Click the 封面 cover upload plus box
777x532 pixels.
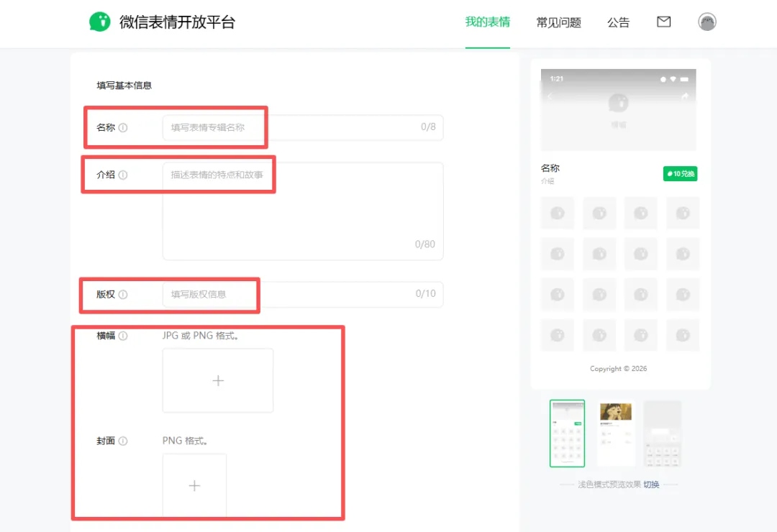click(194, 485)
